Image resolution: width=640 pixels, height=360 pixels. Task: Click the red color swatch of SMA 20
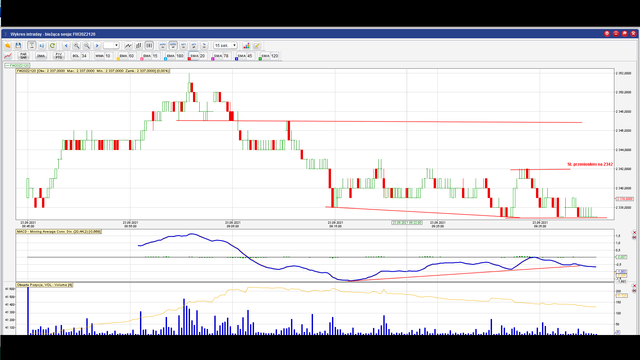pos(189,59)
